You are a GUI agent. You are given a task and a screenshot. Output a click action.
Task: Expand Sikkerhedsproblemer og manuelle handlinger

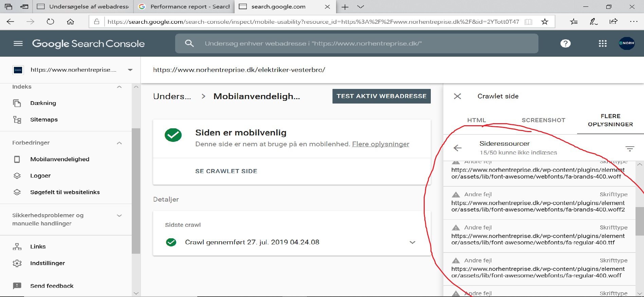[119, 216]
